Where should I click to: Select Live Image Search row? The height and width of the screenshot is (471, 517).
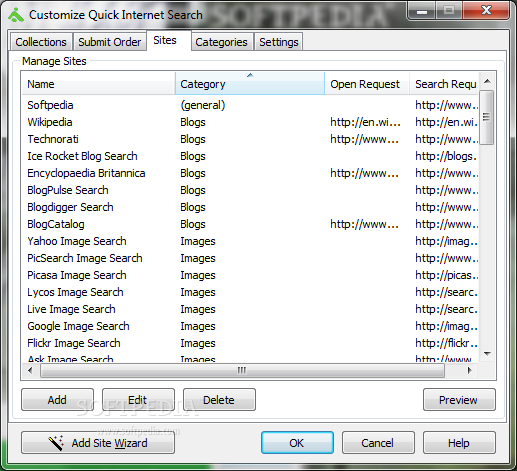[x=251, y=309]
